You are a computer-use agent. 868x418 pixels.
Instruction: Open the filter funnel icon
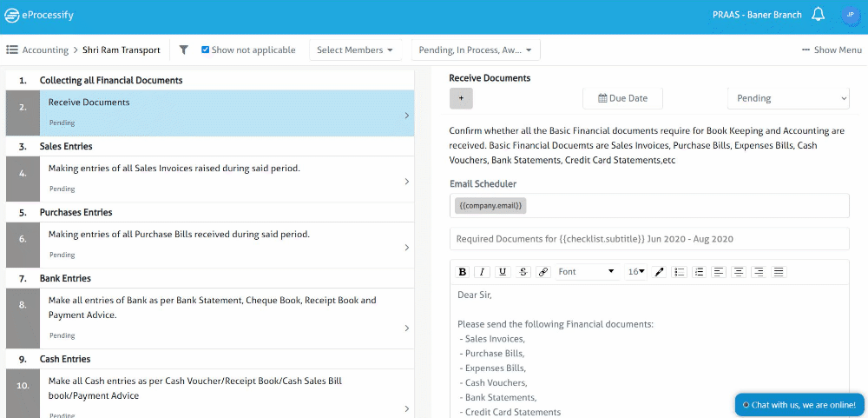point(184,50)
